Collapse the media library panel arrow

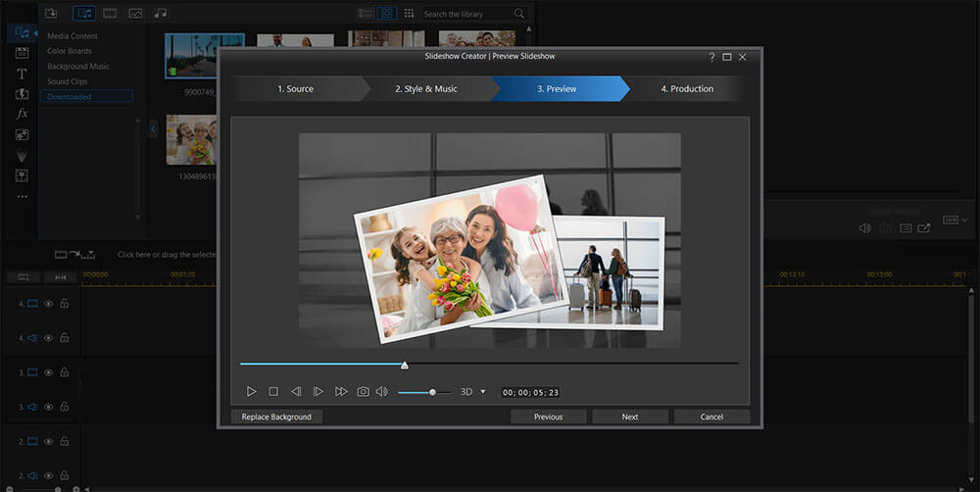[x=153, y=128]
